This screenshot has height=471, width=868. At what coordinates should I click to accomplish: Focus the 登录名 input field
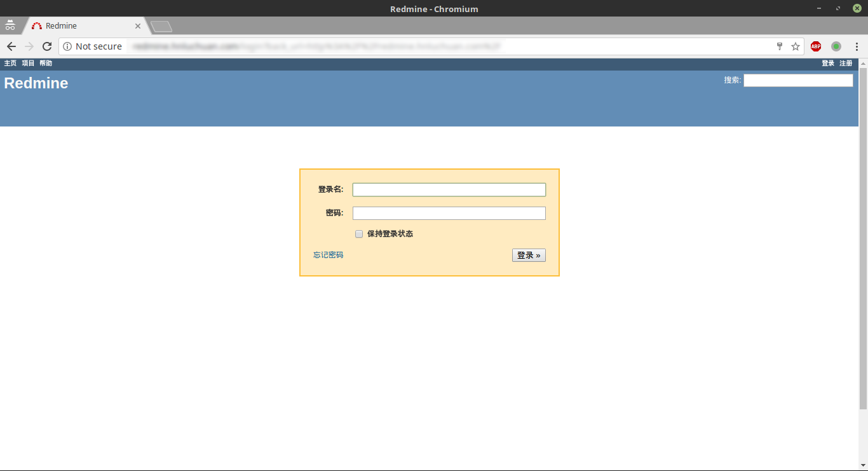click(449, 189)
